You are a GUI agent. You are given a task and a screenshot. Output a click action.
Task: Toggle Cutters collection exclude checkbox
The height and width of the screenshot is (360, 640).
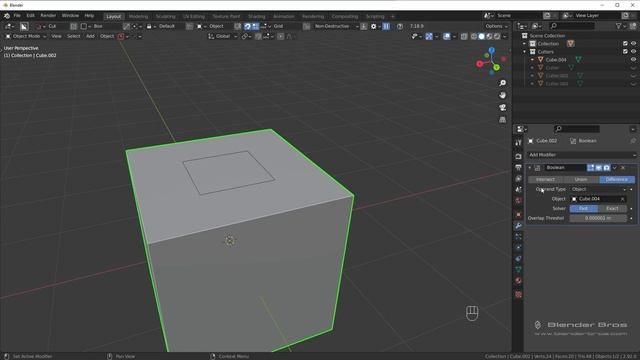[625, 52]
